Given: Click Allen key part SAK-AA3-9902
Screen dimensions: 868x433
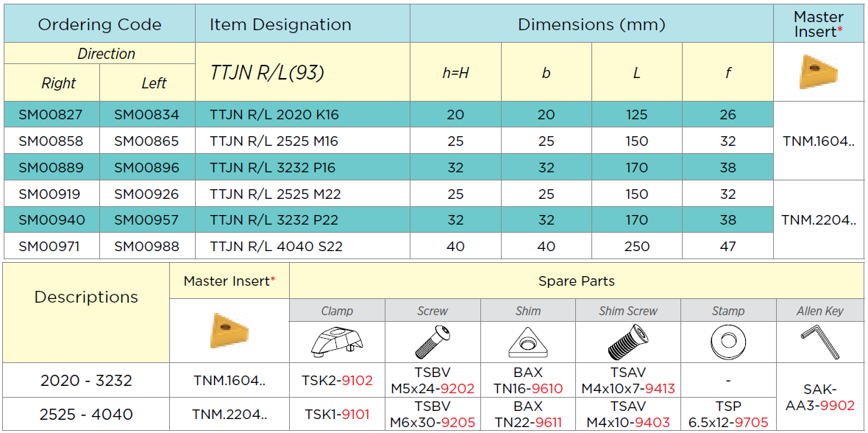Looking at the screenshot, I should (822, 397).
